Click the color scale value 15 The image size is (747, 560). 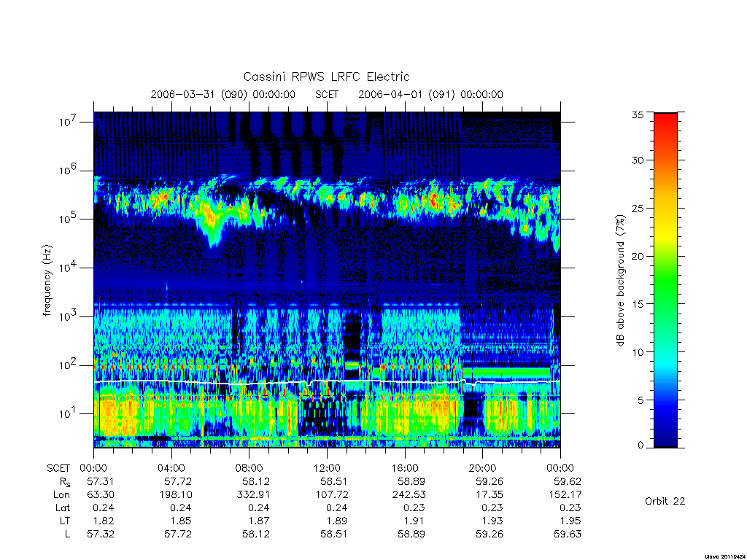point(638,304)
